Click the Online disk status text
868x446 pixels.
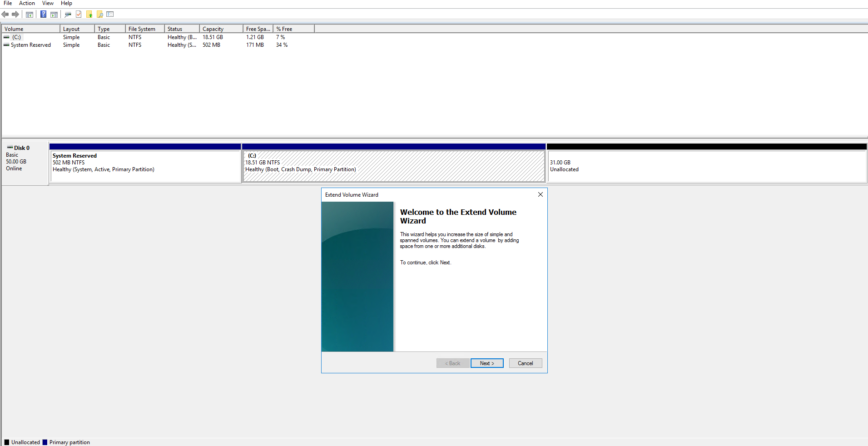[14, 168]
